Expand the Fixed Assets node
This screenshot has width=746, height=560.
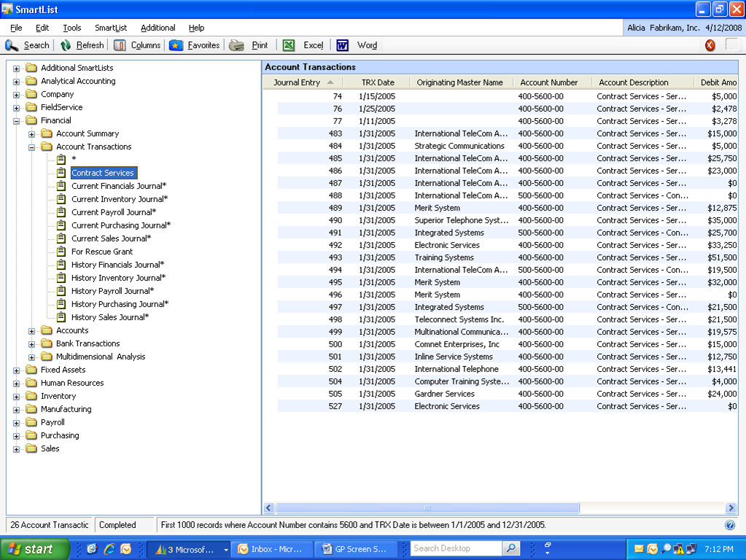(x=16, y=370)
